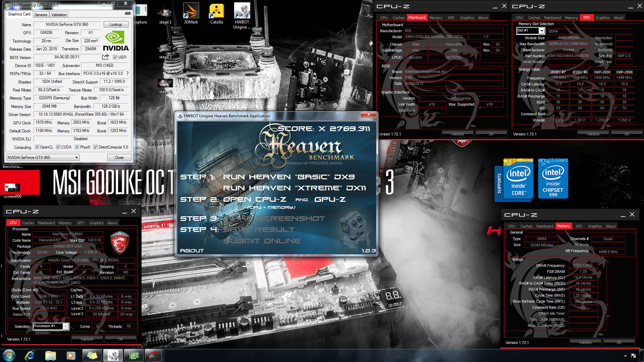The image size is (644, 362).
Task: Select the stage 3 desktop image file
Action: click(165, 86)
